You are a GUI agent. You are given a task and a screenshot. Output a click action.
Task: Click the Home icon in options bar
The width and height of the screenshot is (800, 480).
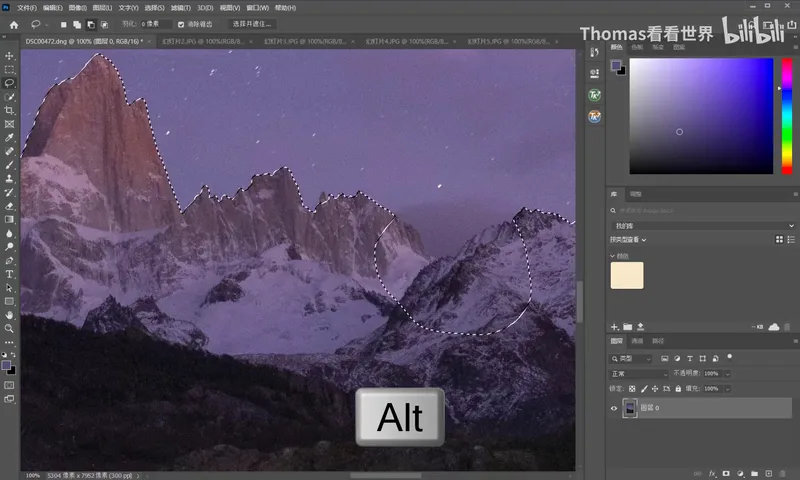tap(14, 24)
